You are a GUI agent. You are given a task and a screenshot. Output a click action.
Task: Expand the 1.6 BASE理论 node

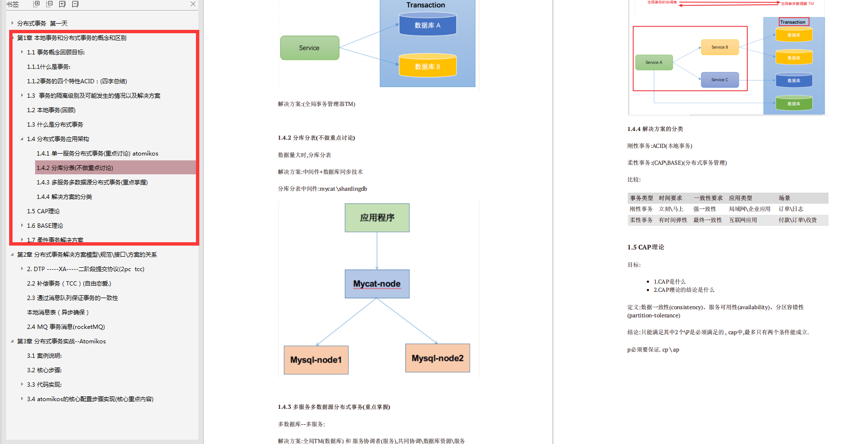[x=22, y=225]
